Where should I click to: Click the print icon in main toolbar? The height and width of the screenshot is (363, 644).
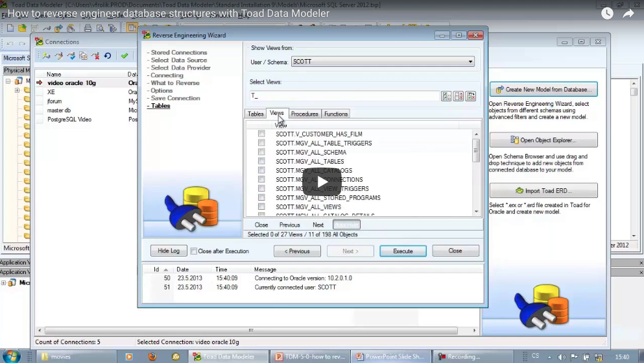click(x=88, y=28)
